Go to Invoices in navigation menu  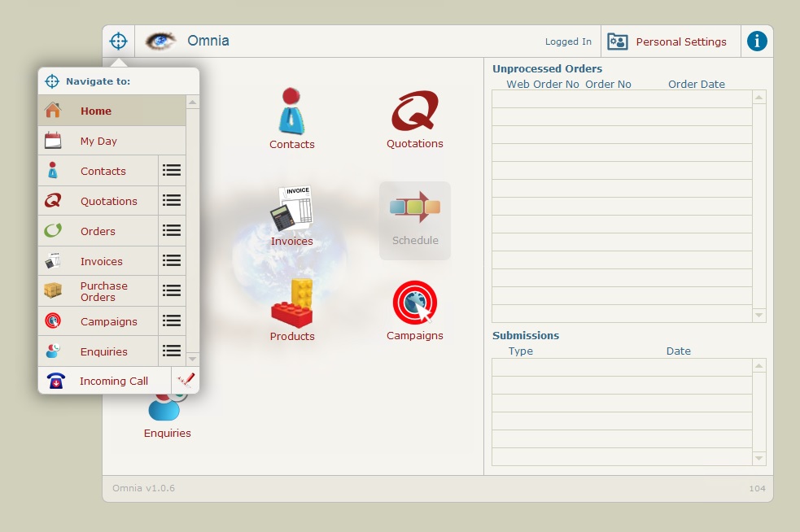point(98,261)
